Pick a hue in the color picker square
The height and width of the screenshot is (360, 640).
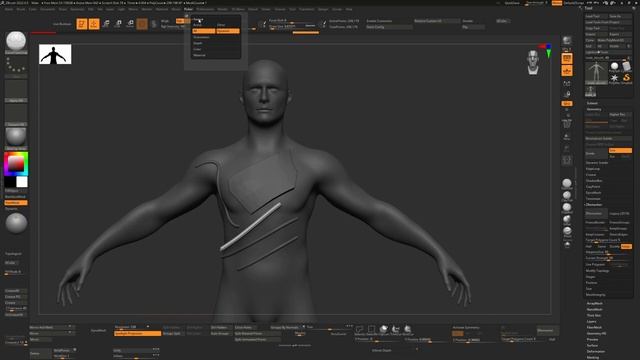coord(16,164)
